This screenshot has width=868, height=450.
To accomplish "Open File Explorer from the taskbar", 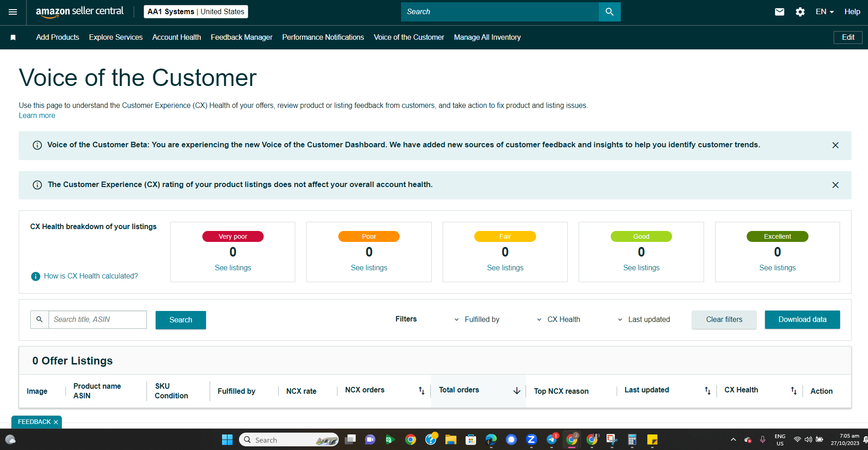I will click(451, 440).
